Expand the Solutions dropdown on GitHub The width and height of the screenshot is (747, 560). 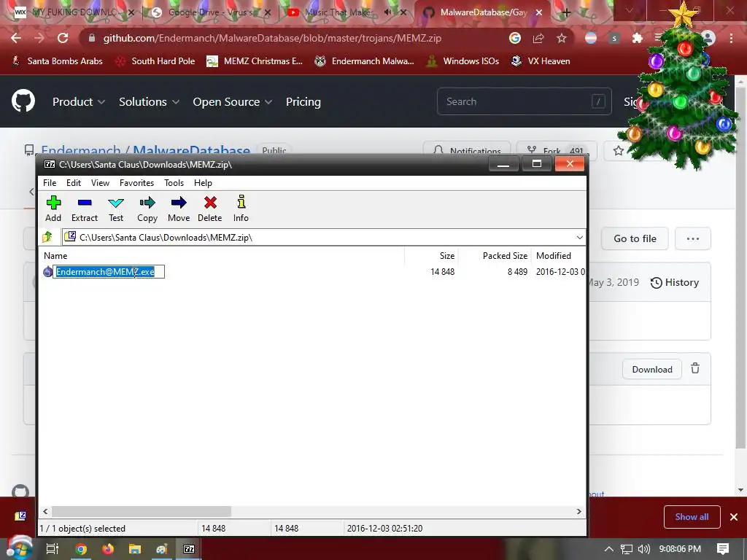tap(149, 101)
